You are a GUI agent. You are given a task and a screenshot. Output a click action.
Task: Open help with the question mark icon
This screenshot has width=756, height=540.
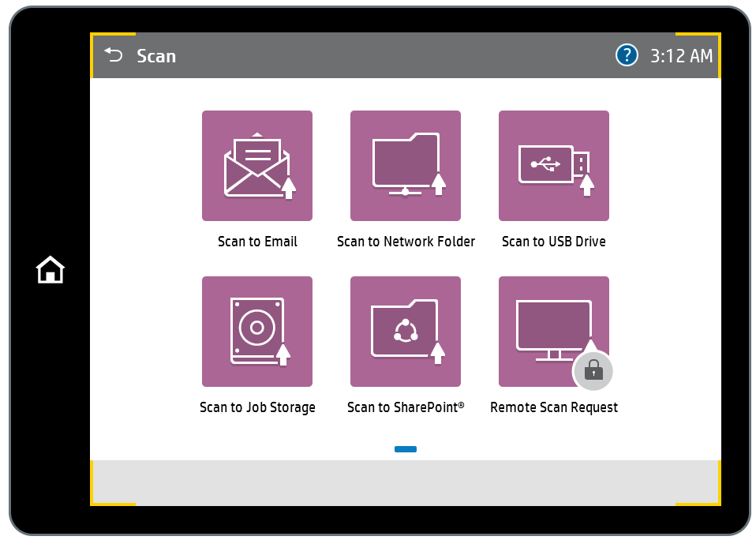pyautogui.click(x=627, y=55)
